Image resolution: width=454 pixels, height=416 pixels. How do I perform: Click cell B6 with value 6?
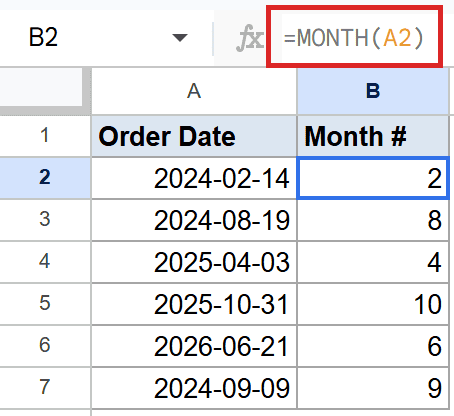(x=373, y=346)
